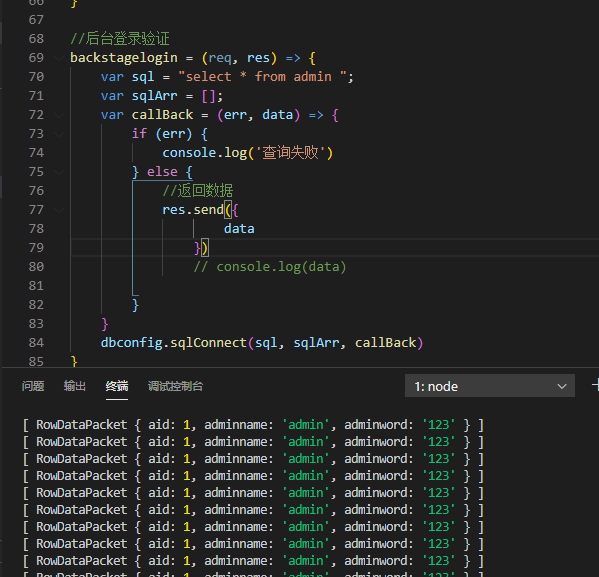Click the comment //返回数据
Screen dimensions: 599x577
198,191
